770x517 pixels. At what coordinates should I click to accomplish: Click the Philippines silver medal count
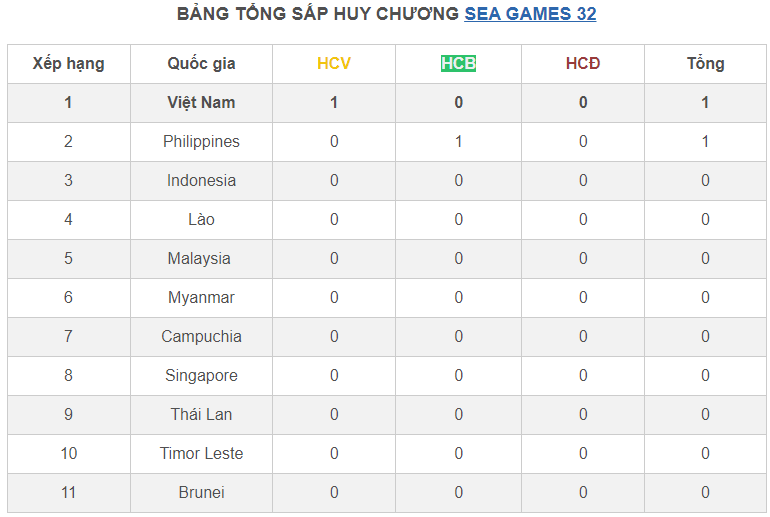click(458, 141)
